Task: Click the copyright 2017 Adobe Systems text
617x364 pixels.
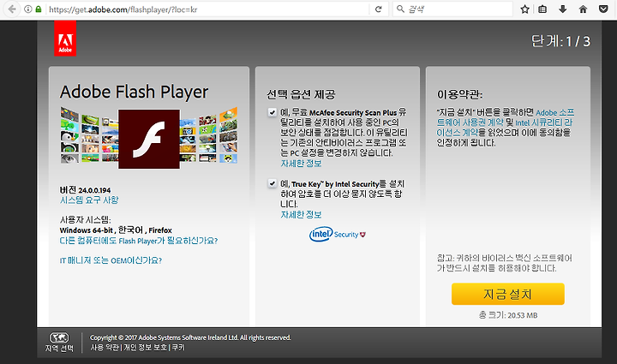Action: (x=190, y=337)
